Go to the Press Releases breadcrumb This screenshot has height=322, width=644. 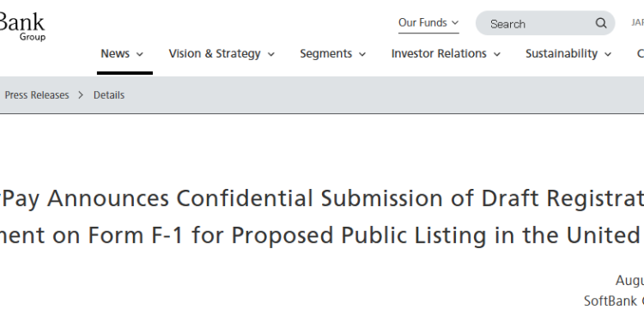click(x=37, y=94)
